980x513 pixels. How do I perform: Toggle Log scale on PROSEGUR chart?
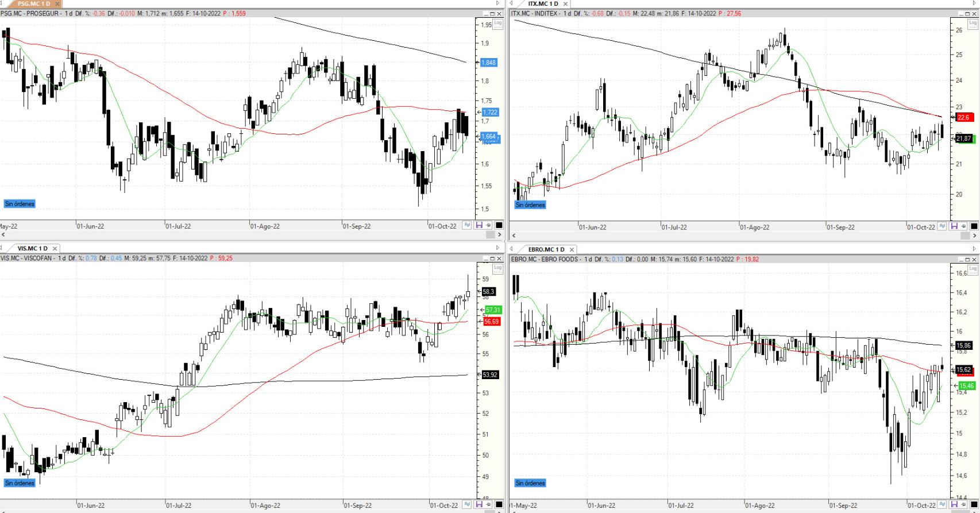pyautogui.click(x=497, y=23)
